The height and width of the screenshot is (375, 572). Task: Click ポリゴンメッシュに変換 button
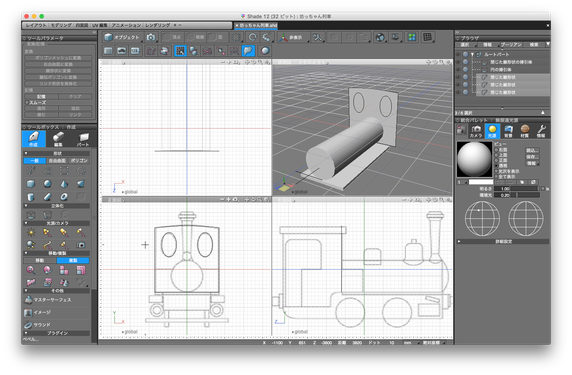coord(58,58)
